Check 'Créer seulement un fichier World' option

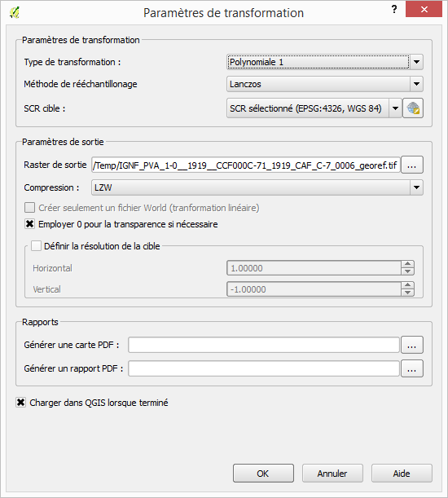30,208
